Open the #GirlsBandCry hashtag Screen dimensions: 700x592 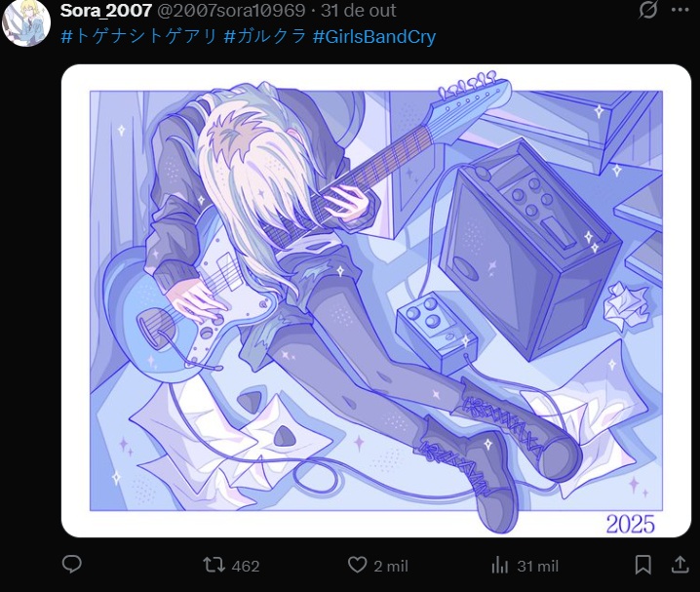point(374,37)
